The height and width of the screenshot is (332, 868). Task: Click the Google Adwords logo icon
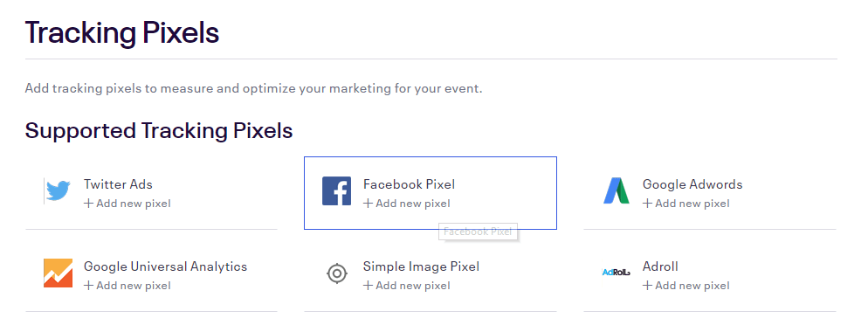click(617, 190)
